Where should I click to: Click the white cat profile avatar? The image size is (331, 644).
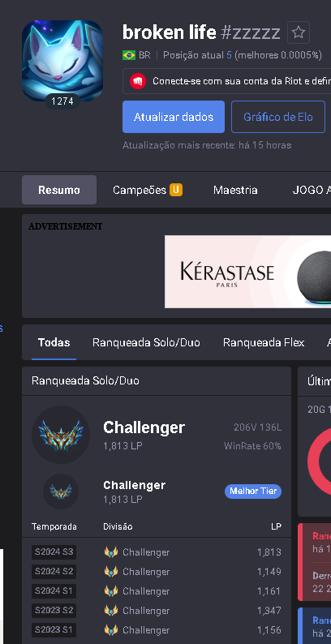tap(62, 61)
